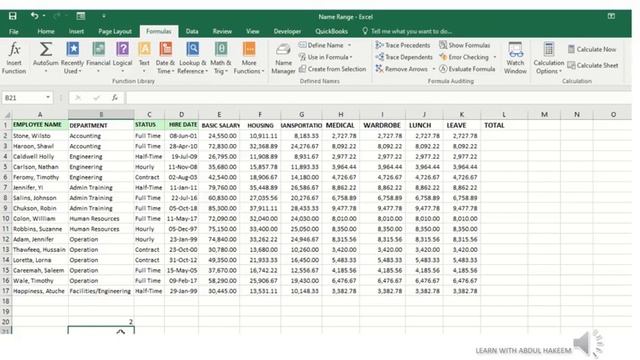The width and height of the screenshot is (640, 360).
Task: Select column L header
Action: pos(504,115)
